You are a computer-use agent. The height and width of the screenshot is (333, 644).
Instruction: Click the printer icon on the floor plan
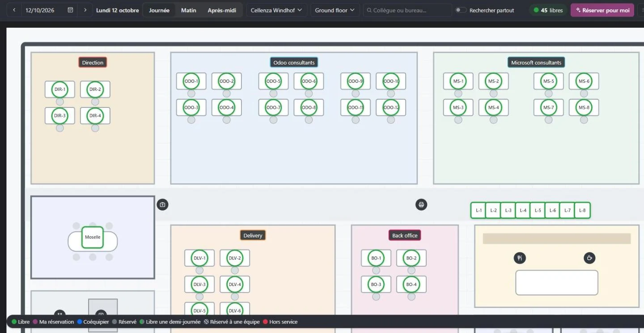pyautogui.click(x=421, y=205)
